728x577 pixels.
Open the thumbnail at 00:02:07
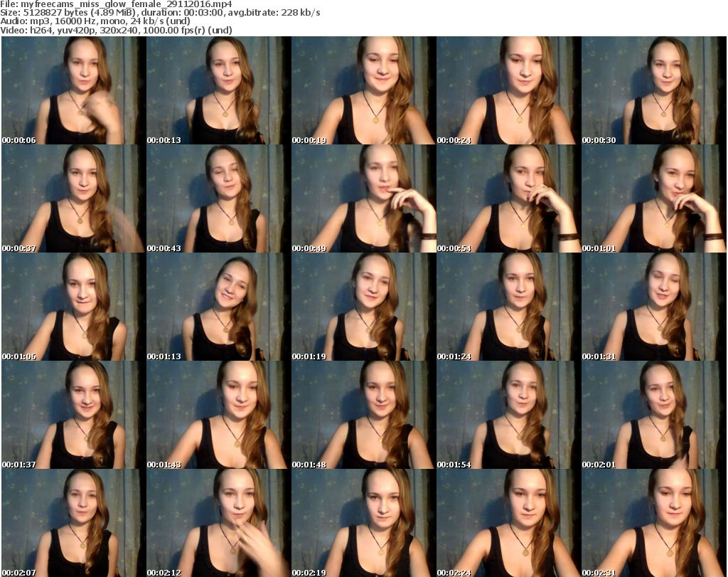(73, 523)
